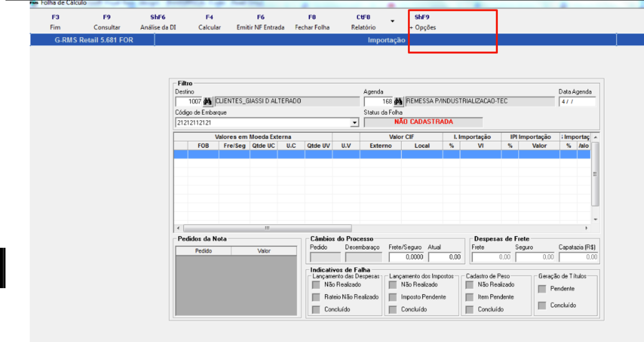The width and height of the screenshot is (644, 342).
Task: Select Emitir NF Entrada in the toolbar
Action: (x=261, y=22)
